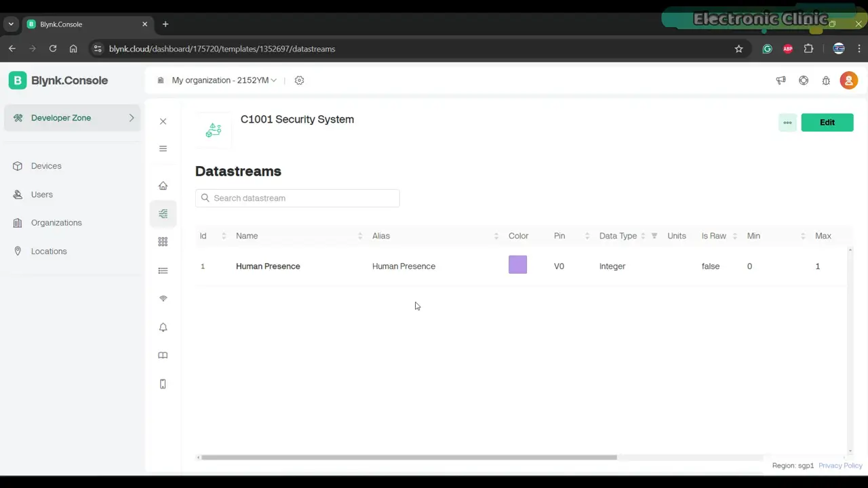Image resolution: width=868 pixels, height=488 pixels.
Task: Sort by the Id column
Action: pyautogui.click(x=224, y=236)
